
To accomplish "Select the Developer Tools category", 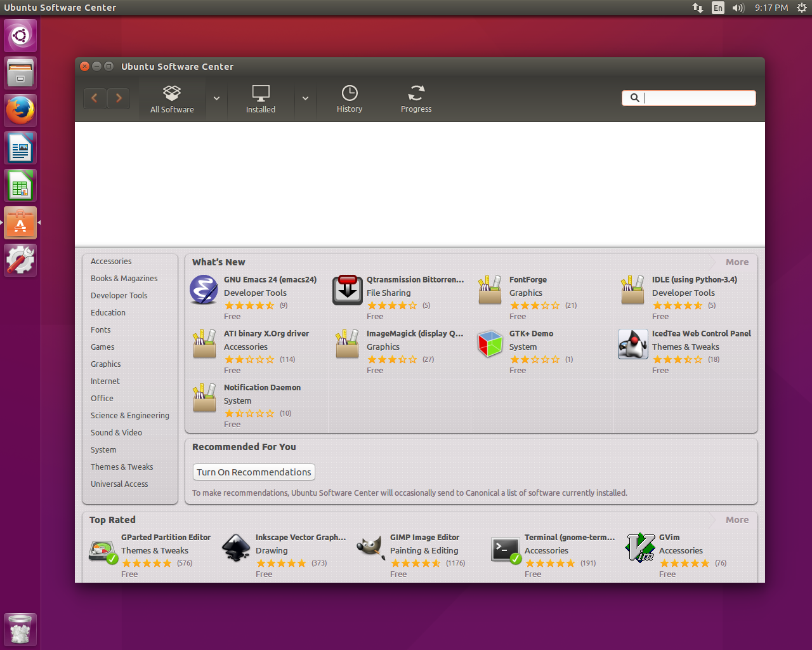I will 119,296.
